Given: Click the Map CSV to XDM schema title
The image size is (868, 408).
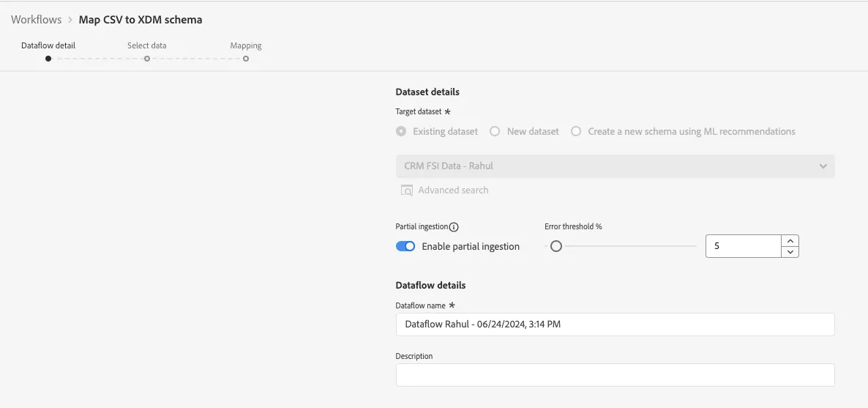Looking at the screenshot, I should point(141,19).
